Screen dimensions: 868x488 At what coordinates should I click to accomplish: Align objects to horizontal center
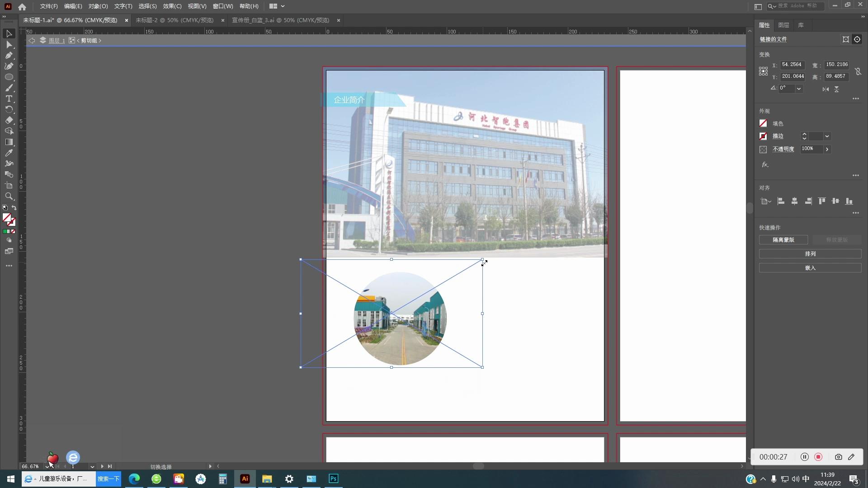click(x=794, y=202)
